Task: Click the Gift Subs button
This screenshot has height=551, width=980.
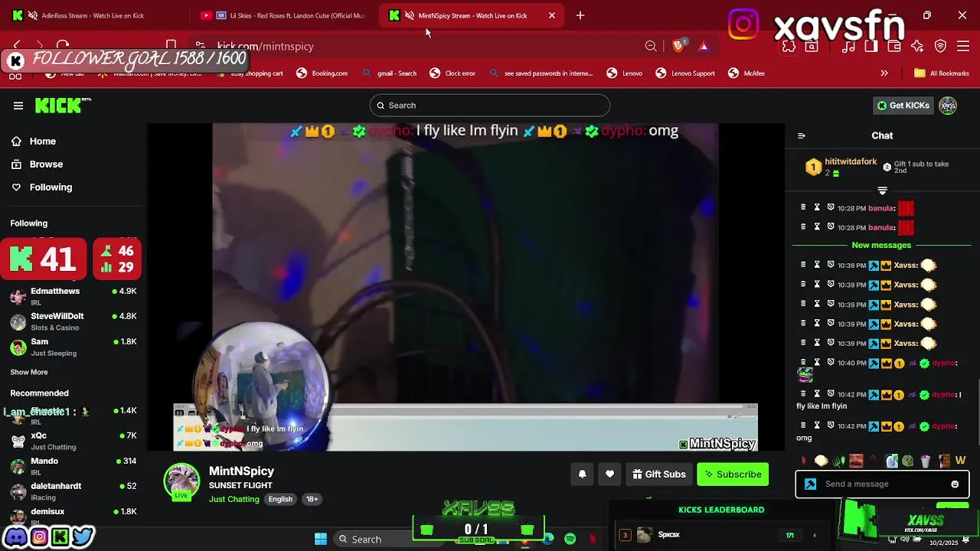Action: [x=658, y=474]
